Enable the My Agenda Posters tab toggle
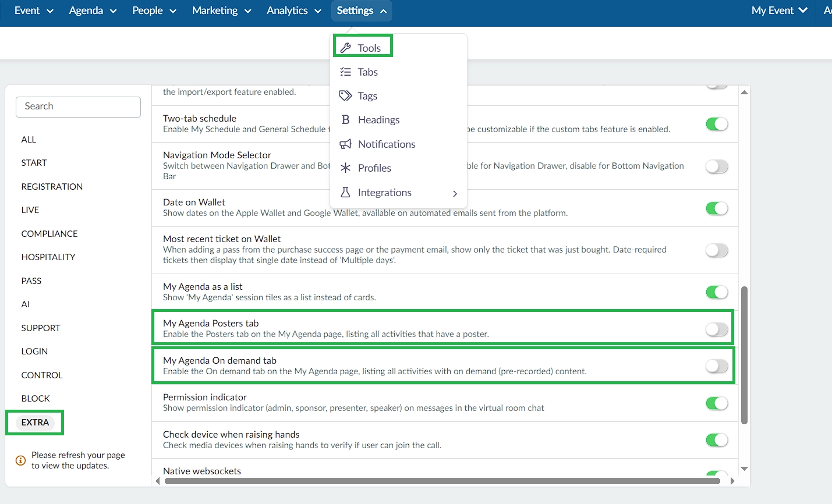The width and height of the screenshot is (832, 504). pos(717,329)
